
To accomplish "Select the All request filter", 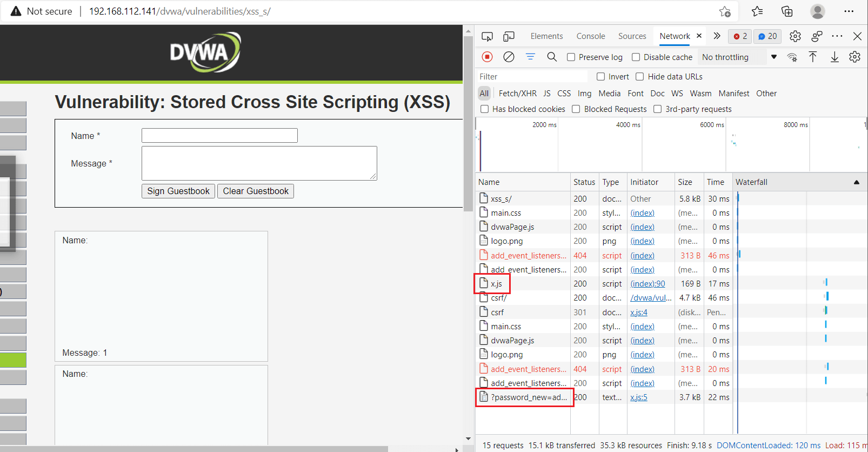I will 484,94.
